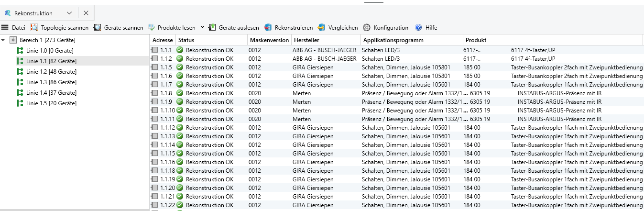The height and width of the screenshot is (211, 644).
Task: Click the Vergleichen label
Action: click(x=344, y=28)
